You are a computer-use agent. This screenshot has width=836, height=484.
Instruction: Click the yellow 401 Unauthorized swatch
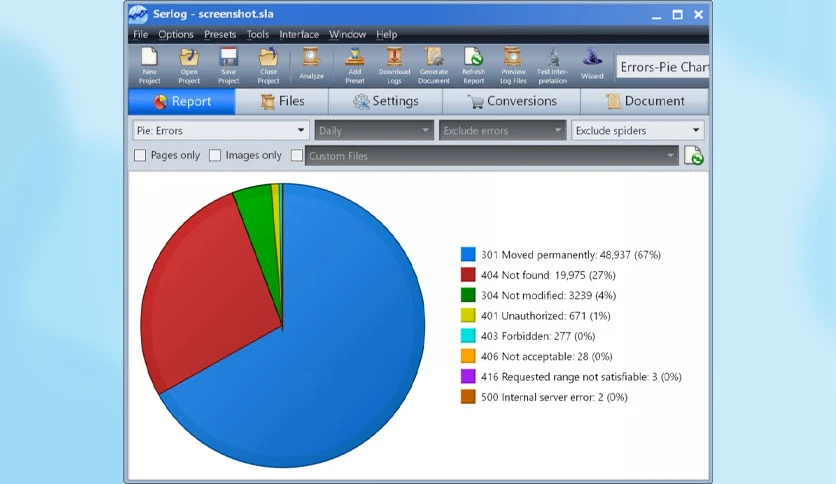click(468, 315)
